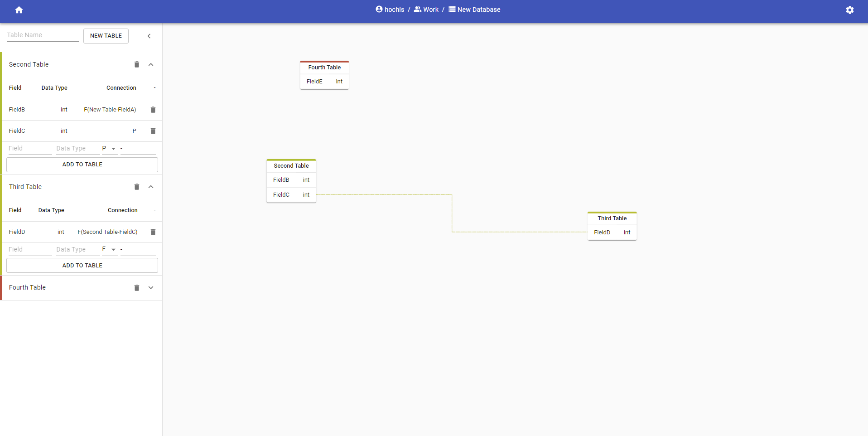Focus Data Type input in Second Table
868x436 pixels.
point(78,149)
